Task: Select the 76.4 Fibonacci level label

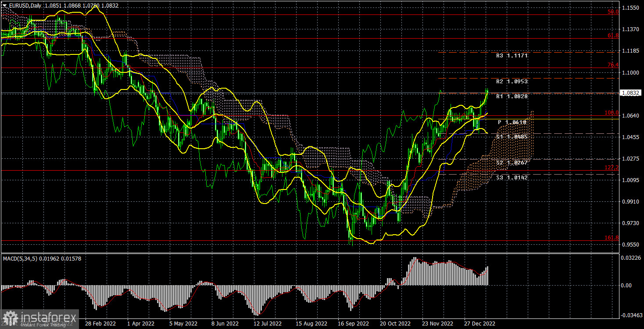Action: coord(613,65)
